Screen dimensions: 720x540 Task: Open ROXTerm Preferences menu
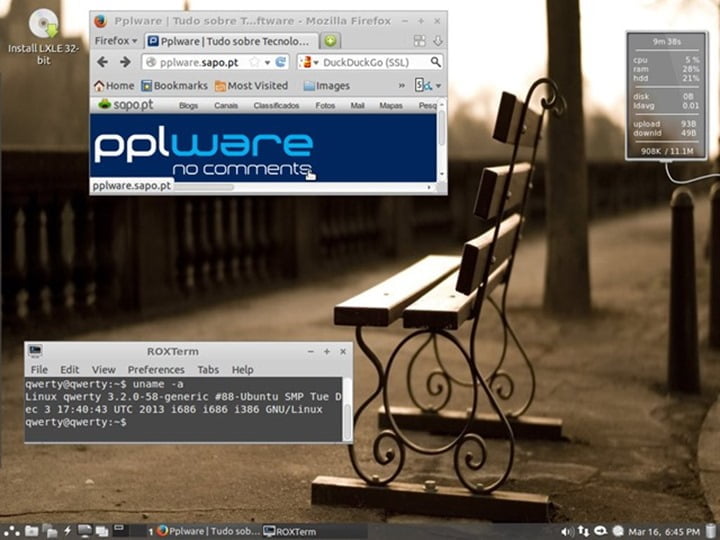click(156, 370)
